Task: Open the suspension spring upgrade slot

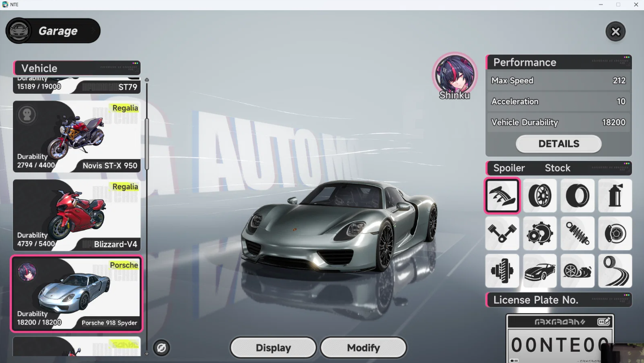Action: point(577,233)
